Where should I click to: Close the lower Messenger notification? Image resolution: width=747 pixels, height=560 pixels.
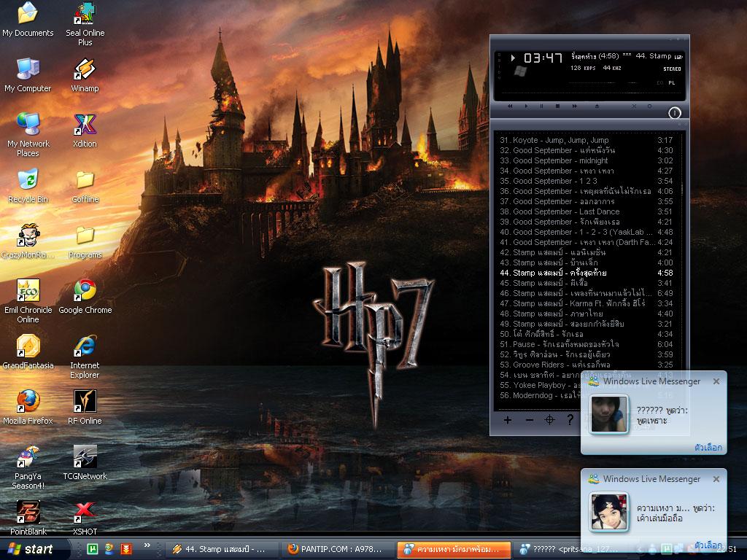pyautogui.click(x=716, y=479)
